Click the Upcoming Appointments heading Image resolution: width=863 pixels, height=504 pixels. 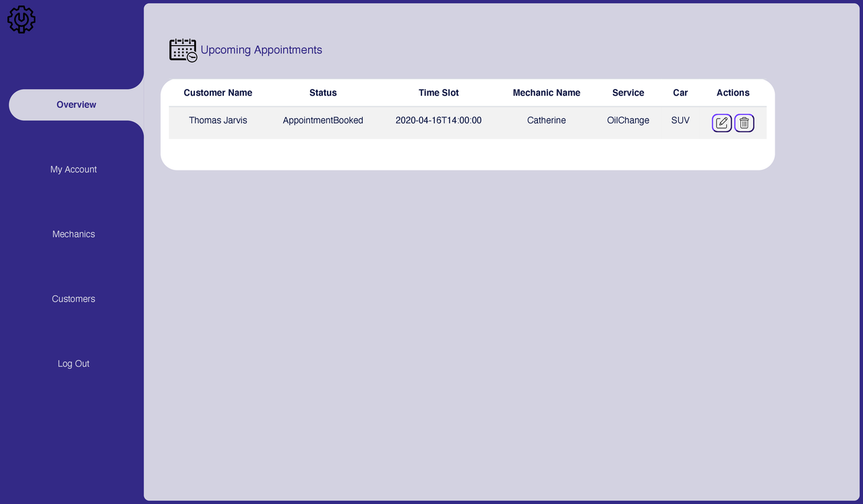(x=261, y=50)
